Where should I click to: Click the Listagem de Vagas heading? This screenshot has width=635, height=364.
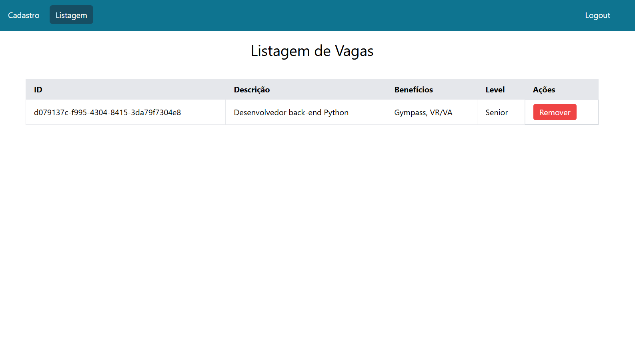[312, 51]
